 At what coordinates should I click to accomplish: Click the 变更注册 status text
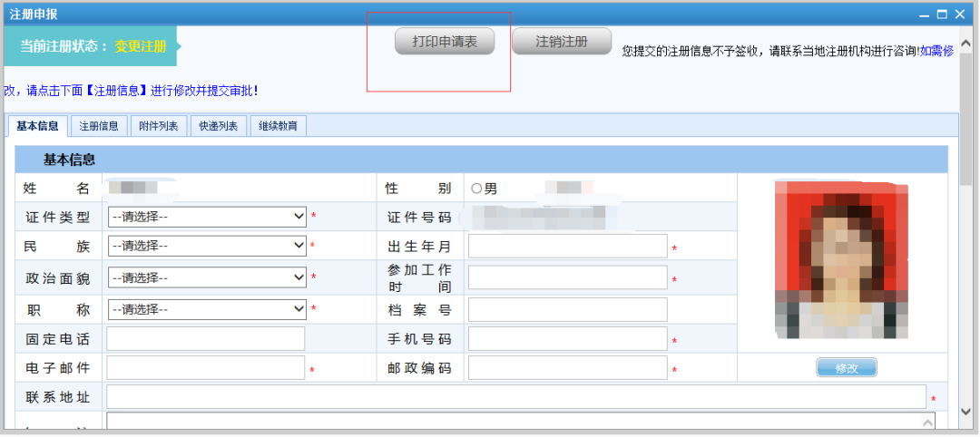141,46
